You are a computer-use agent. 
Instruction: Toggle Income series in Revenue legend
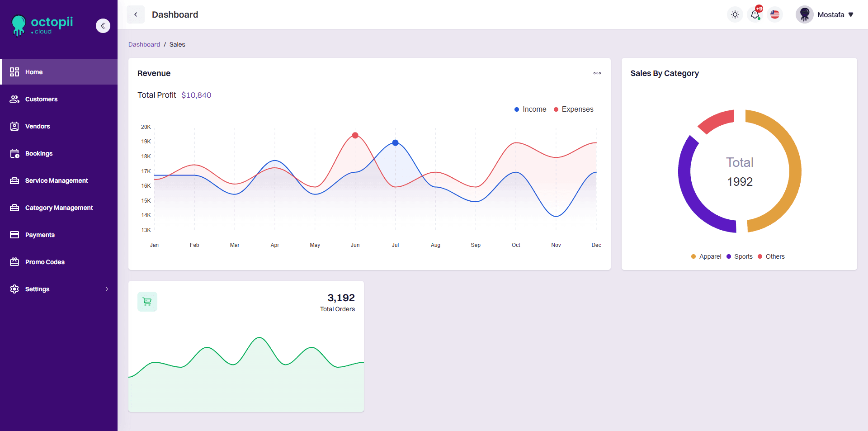coord(530,109)
